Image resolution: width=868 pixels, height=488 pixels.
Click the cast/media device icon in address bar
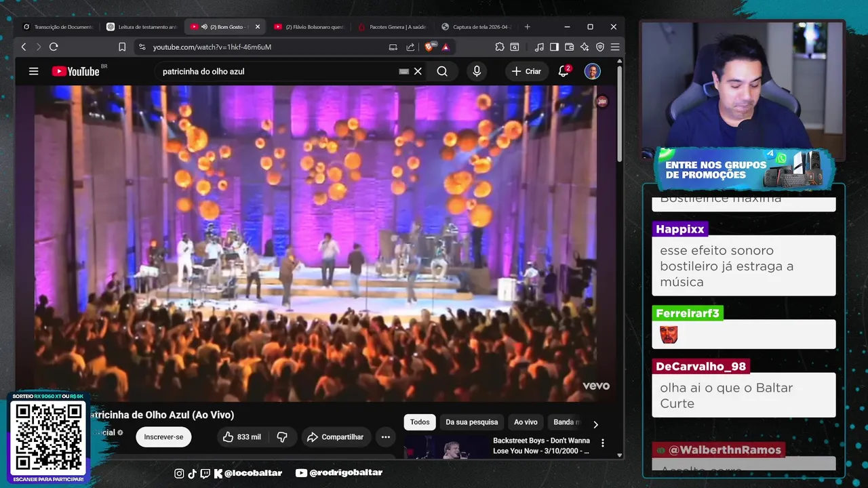tap(393, 47)
